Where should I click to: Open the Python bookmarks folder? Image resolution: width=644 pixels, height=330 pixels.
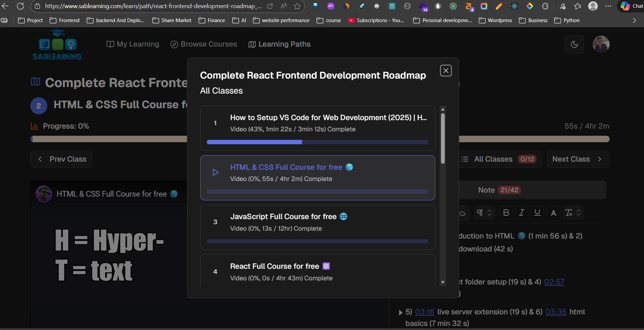click(567, 20)
